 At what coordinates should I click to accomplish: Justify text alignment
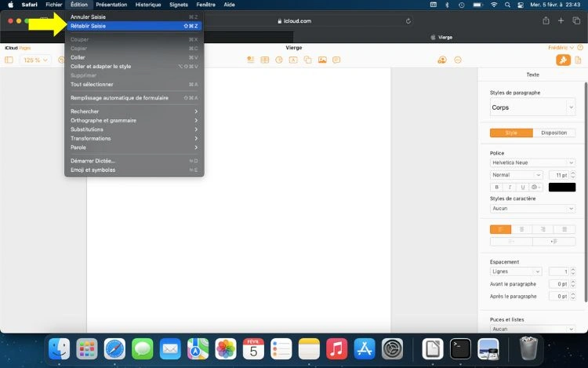click(x=564, y=229)
